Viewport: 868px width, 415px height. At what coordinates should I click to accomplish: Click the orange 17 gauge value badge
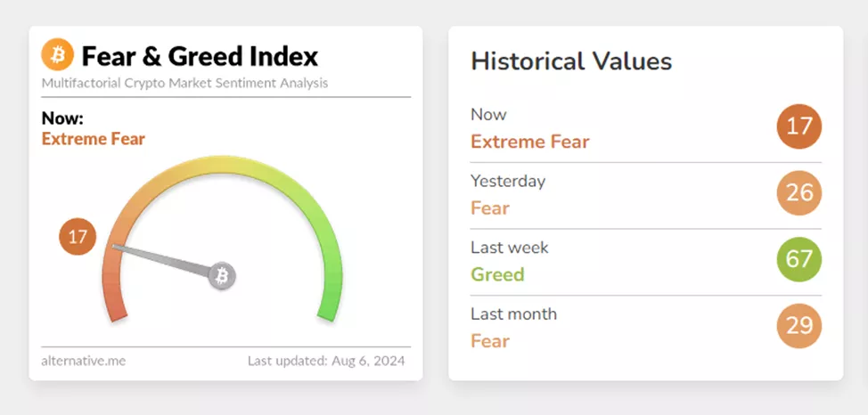point(78,237)
